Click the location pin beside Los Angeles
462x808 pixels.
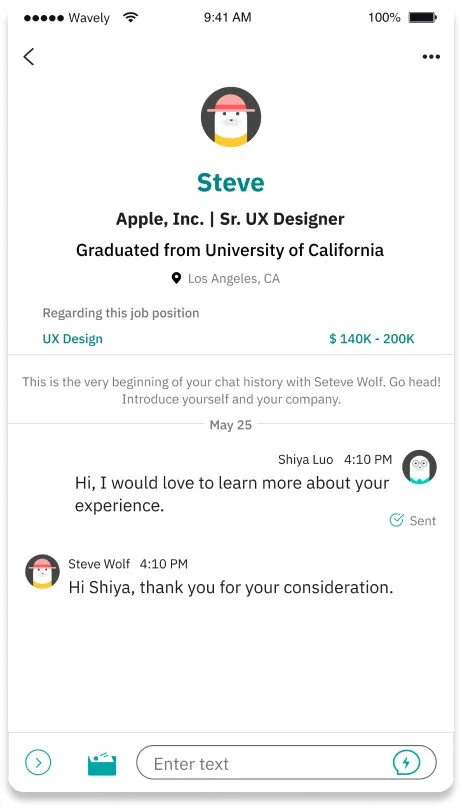[x=176, y=279]
